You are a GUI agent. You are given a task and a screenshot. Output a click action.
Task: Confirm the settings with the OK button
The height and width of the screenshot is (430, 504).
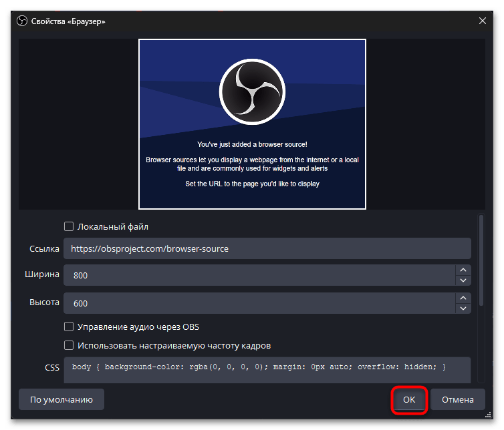pos(409,400)
